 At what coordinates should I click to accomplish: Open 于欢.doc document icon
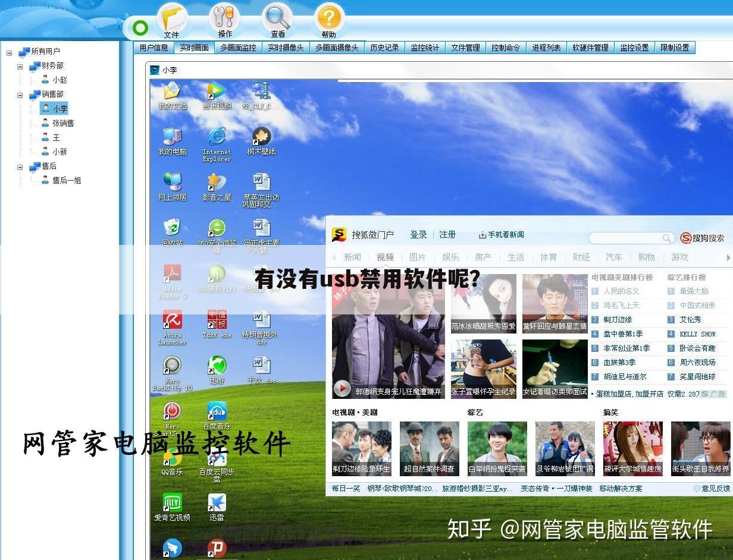[261, 370]
